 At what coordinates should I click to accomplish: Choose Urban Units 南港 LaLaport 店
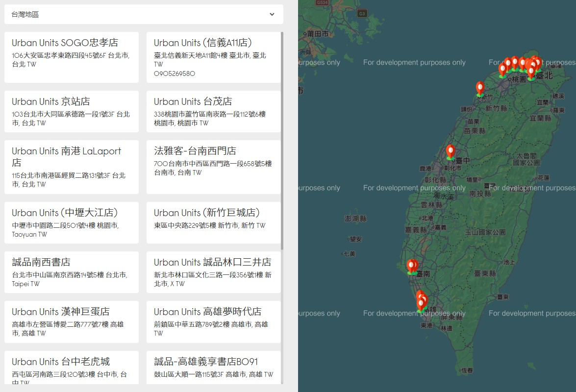point(72,167)
